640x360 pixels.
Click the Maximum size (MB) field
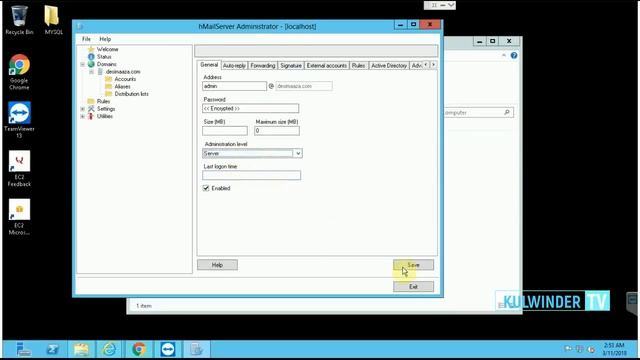(277, 131)
